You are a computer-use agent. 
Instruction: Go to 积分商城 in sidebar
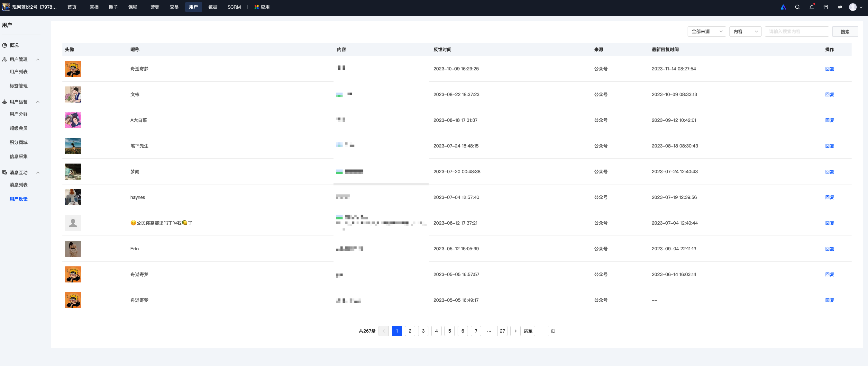(x=19, y=142)
